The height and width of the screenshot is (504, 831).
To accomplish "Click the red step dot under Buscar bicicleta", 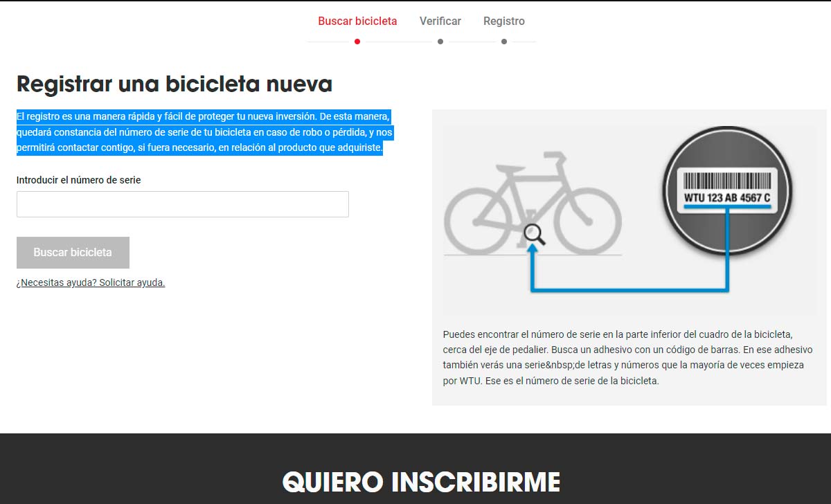I will (x=357, y=42).
